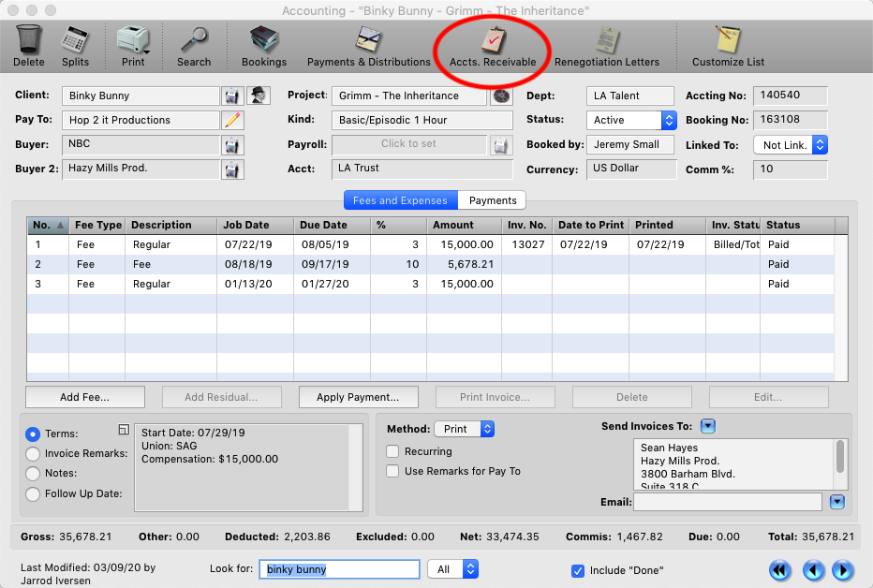Expand the Terms text box icon
The height and width of the screenshot is (588, 873).
(124, 430)
